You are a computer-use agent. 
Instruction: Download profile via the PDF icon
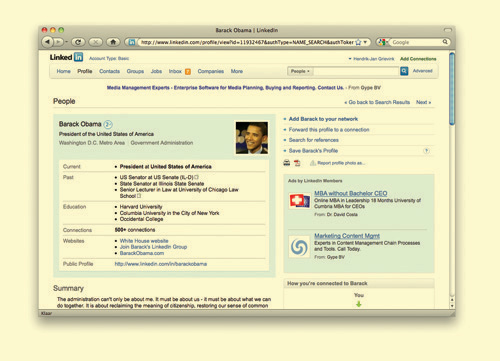[x=297, y=163]
